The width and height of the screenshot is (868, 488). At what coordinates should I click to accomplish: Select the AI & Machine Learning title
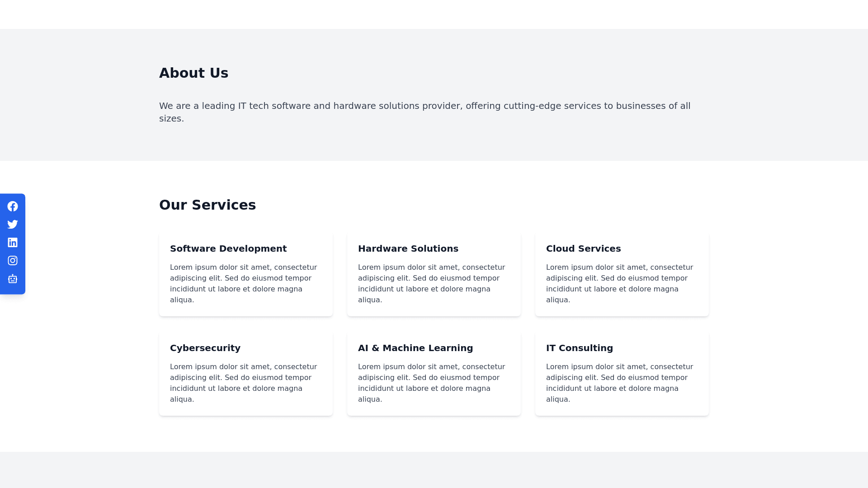tap(415, 348)
